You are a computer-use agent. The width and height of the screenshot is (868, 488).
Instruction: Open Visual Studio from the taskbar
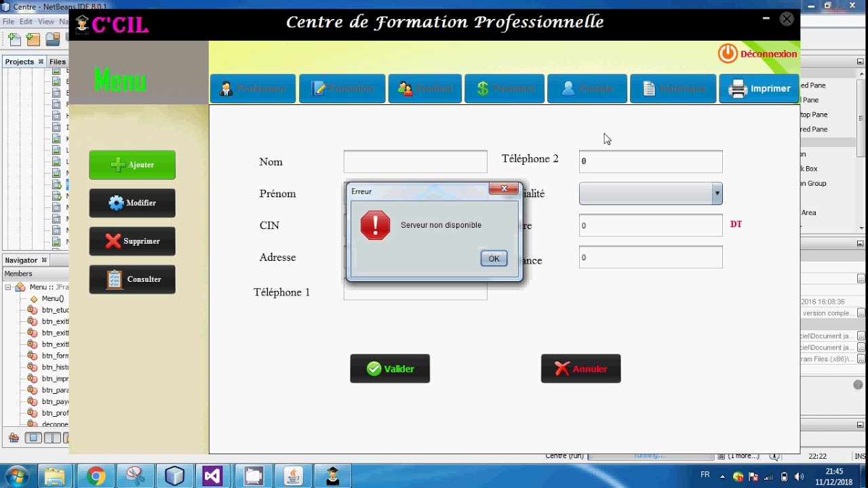point(212,476)
